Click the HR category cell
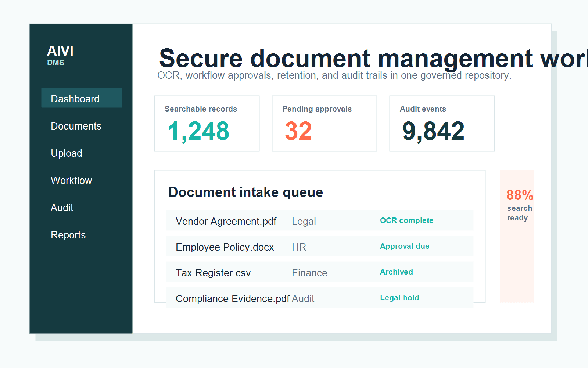The height and width of the screenshot is (368, 588). (299, 247)
